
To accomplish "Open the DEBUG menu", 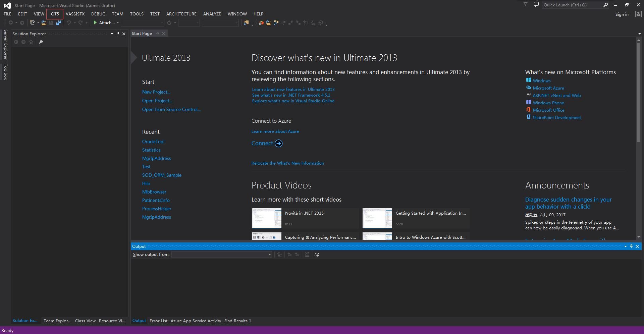I will point(98,14).
